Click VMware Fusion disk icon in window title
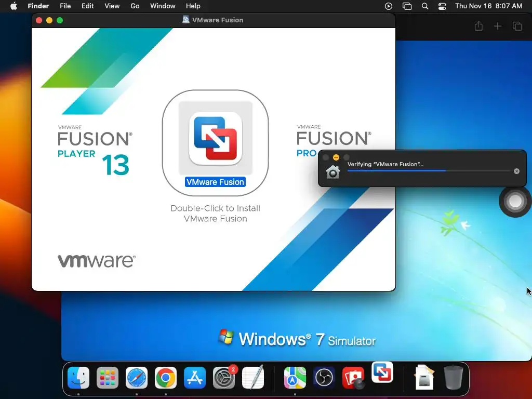 coord(186,20)
